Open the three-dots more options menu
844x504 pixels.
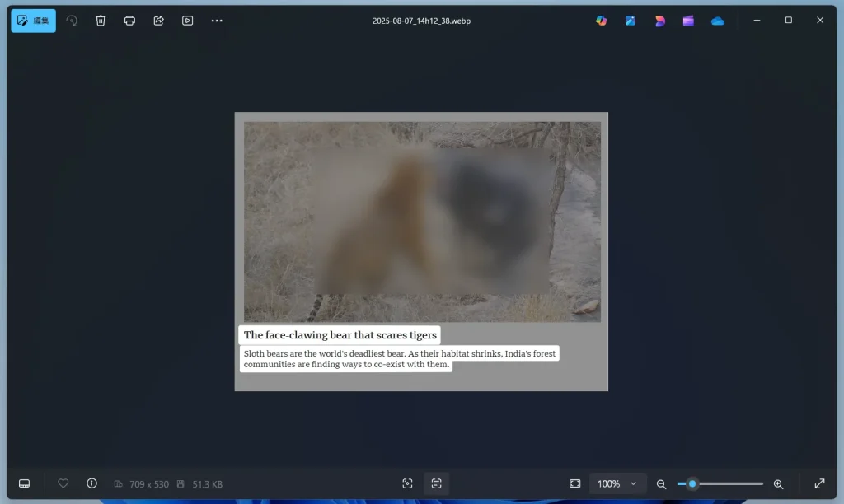(x=217, y=21)
